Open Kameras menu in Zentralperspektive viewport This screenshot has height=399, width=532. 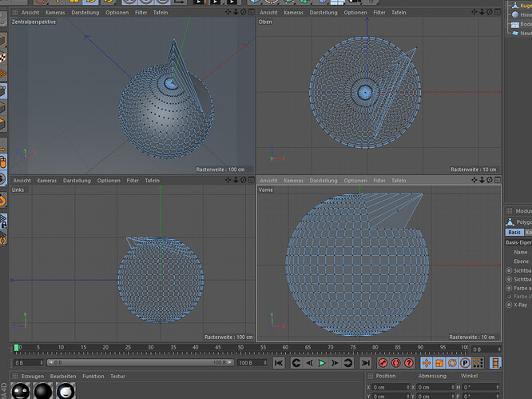coord(55,13)
